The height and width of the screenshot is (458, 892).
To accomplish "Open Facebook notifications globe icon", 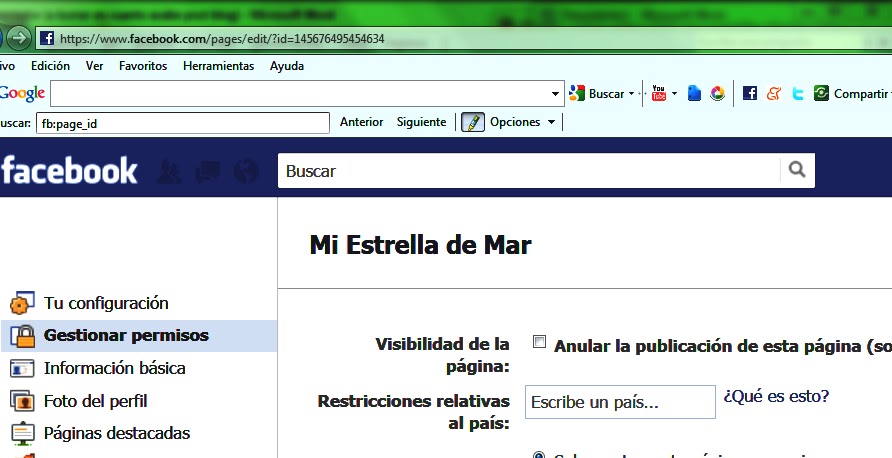I will 246,171.
